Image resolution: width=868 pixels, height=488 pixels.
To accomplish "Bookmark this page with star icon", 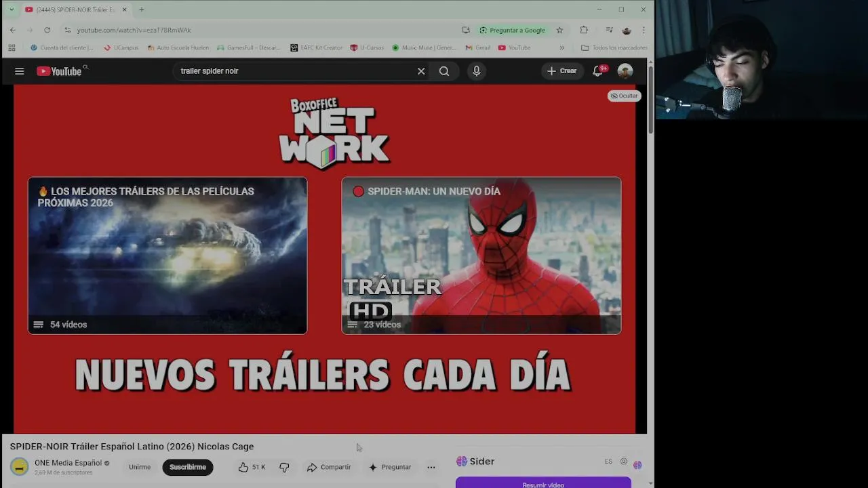I will coord(559,30).
